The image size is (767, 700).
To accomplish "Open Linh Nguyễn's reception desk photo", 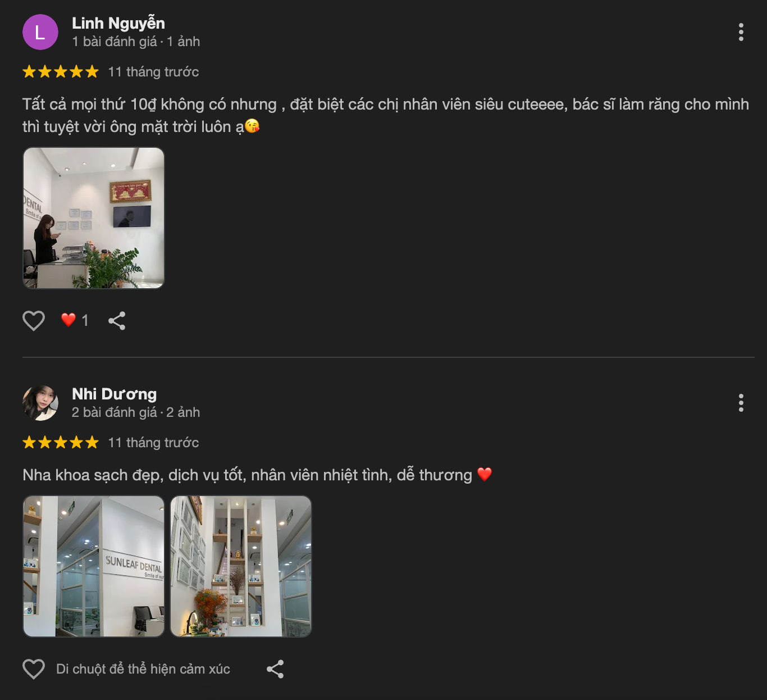I will pos(93,218).
